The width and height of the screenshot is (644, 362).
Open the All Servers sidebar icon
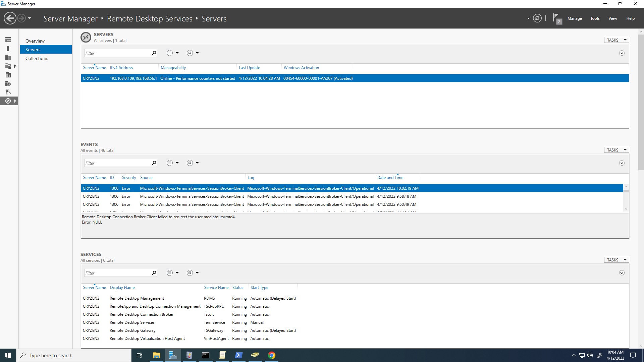coord(8,57)
